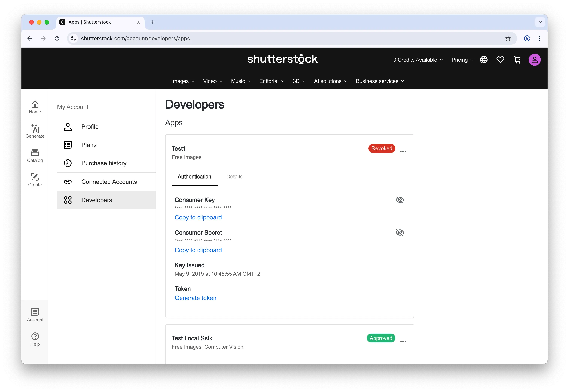Open the three-dot menu on Test Local Sstk
The image size is (569, 392).
[403, 341]
